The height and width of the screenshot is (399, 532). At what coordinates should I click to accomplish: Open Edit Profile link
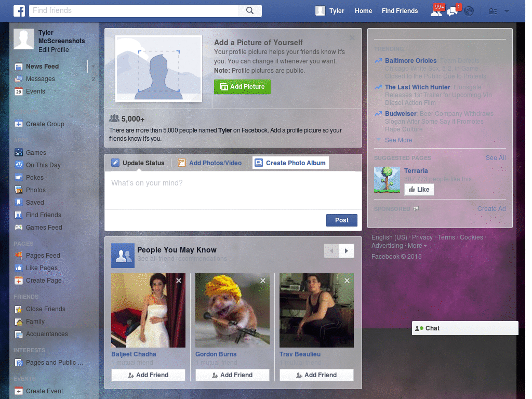point(54,49)
